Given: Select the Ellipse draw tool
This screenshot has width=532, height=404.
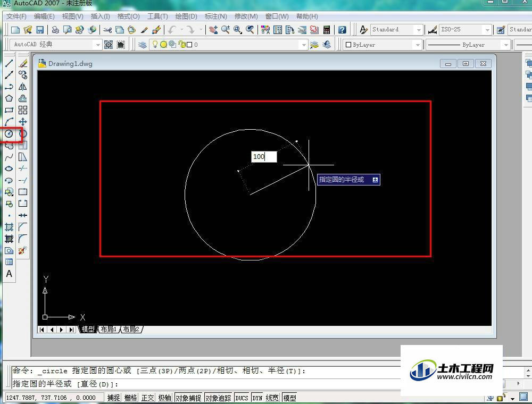Looking at the screenshot, I should (9, 169).
